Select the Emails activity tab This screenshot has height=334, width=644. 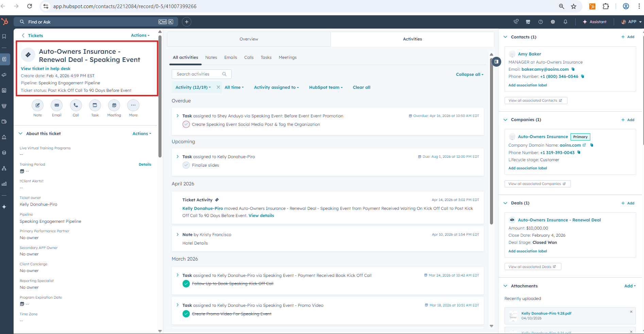point(231,57)
